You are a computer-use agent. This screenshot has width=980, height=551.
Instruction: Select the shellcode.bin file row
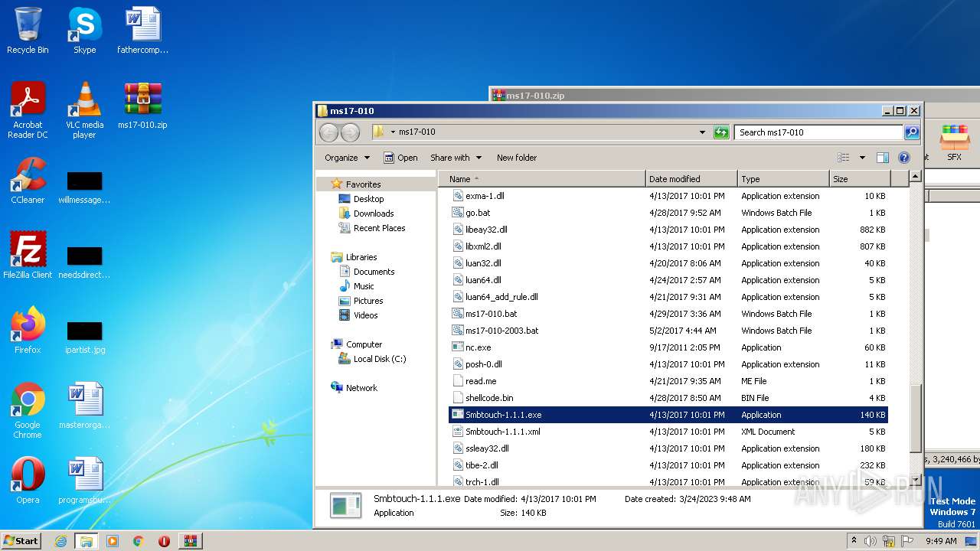tap(668, 398)
